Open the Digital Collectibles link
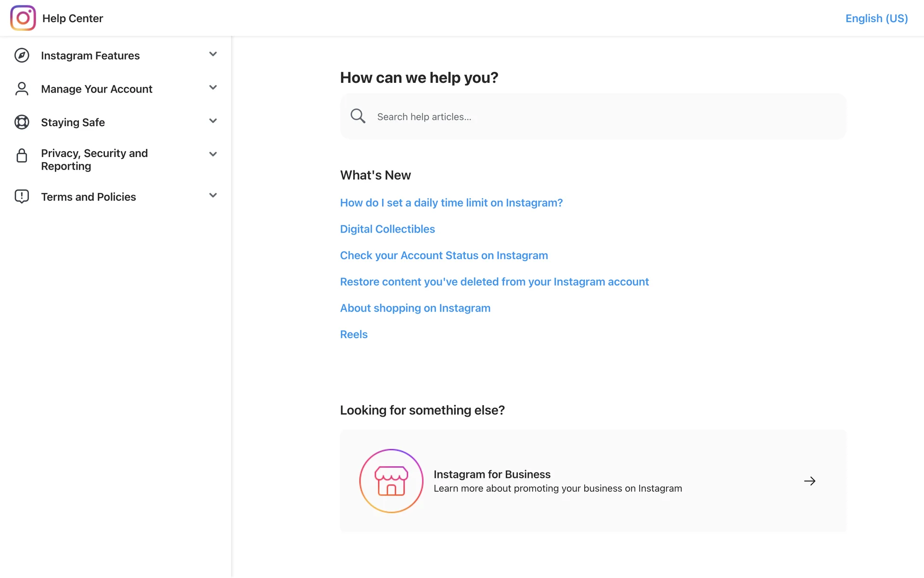This screenshot has height=578, width=924. click(x=387, y=229)
